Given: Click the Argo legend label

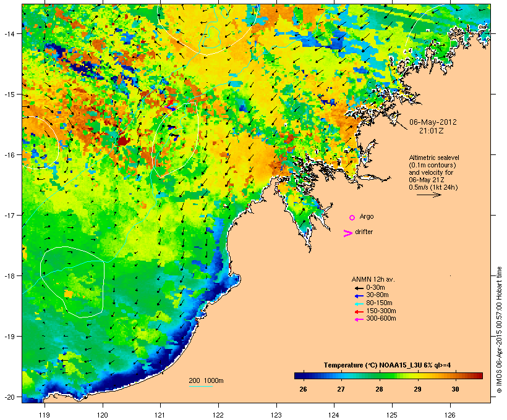Looking at the screenshot, I should (x=367, y=216).
